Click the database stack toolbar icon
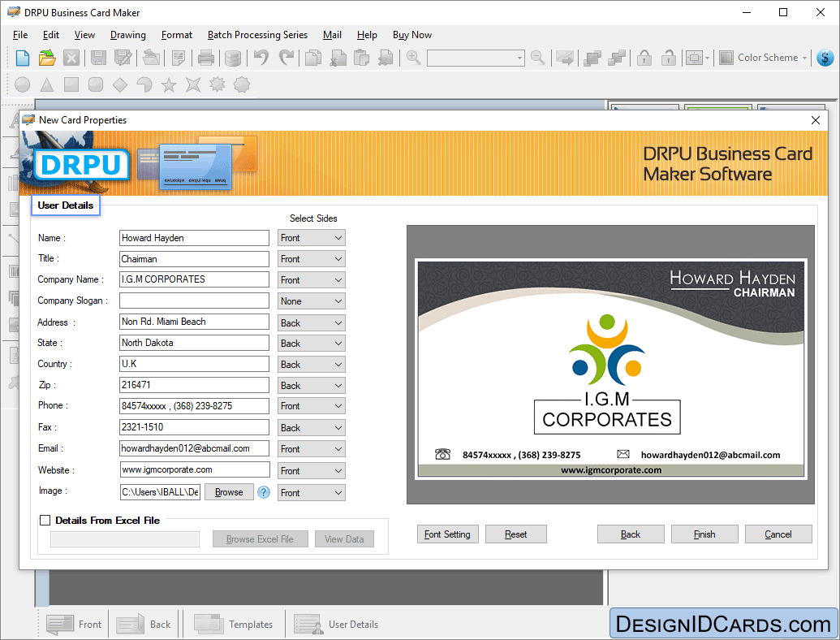This screenshot has height=640, width=840. 232,58
